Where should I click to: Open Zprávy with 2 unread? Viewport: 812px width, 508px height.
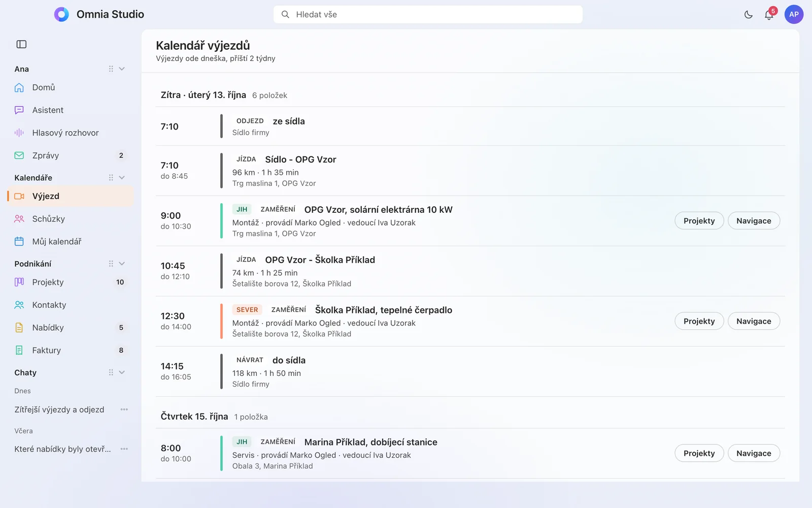[x=71, y=155]
